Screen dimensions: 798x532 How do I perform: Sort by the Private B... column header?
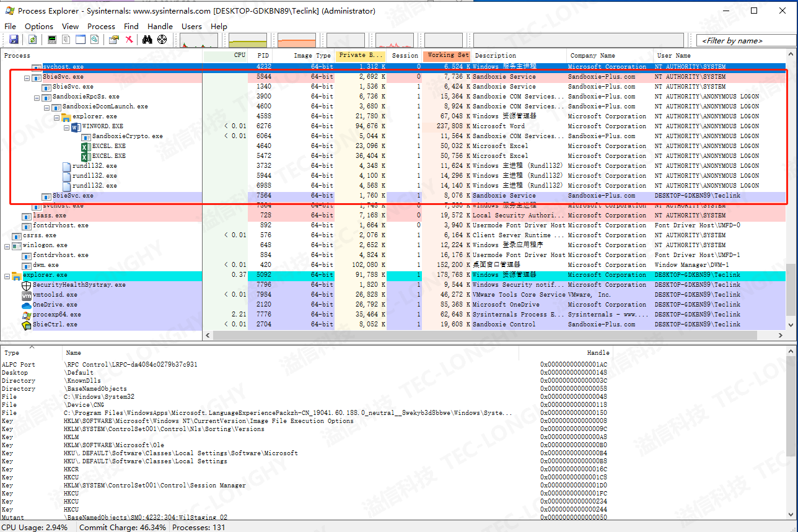pyautogui.click(x=361, y=55)
